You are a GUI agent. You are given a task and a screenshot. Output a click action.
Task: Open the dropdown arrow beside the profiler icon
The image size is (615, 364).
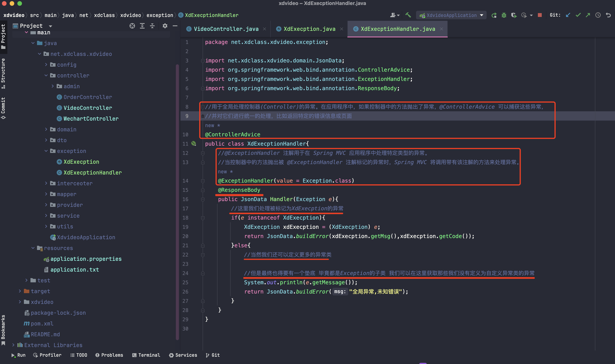[531, 15]
